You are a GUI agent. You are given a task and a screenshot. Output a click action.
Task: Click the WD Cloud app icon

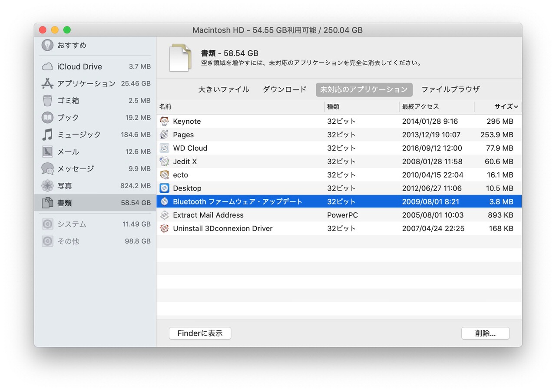(164, 148)
